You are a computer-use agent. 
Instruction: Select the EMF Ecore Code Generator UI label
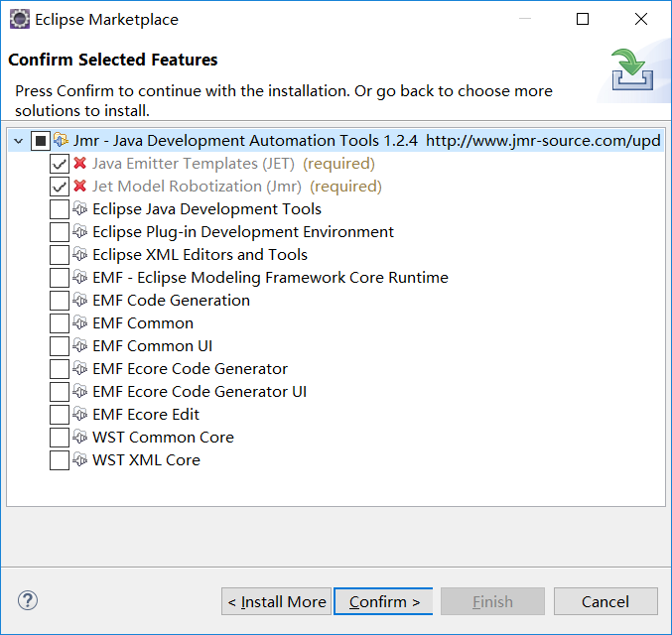pos(200,392)
